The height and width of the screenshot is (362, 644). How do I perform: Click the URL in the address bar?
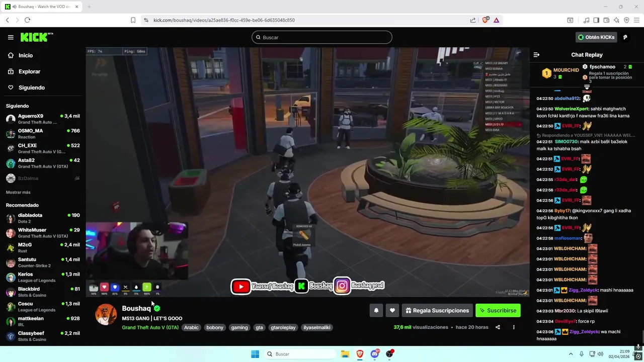224,20
